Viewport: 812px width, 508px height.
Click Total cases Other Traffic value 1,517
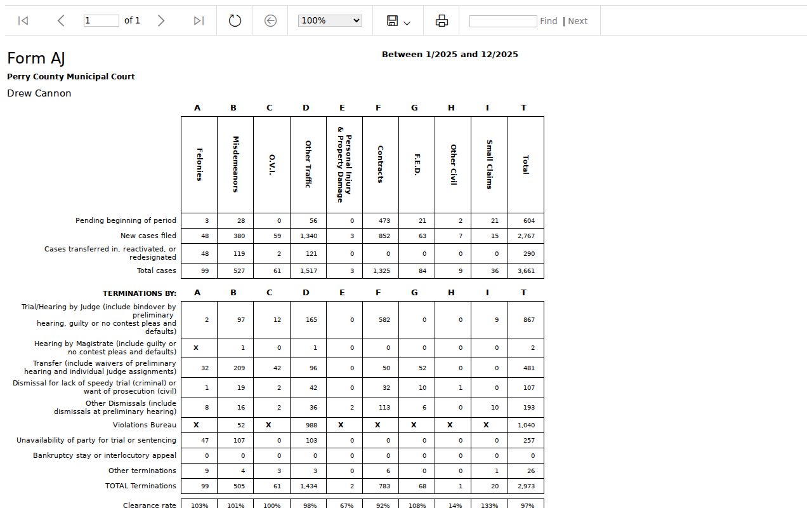(x=308, y=271)
